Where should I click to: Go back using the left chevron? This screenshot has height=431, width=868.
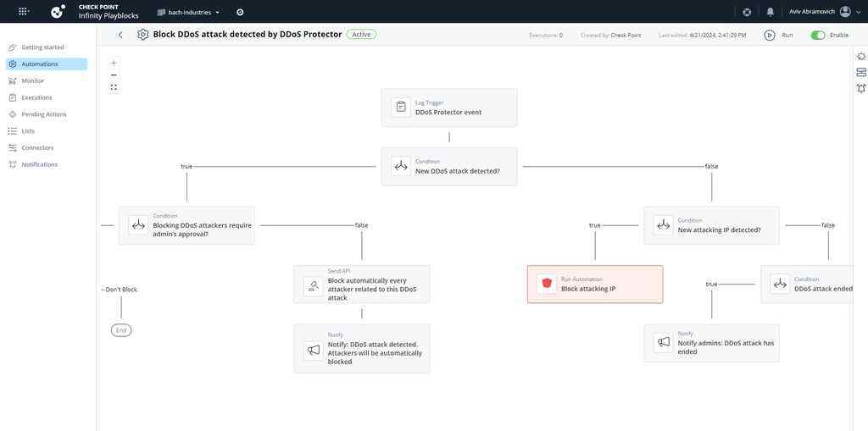pyautogui.click(x=120, y=35)
